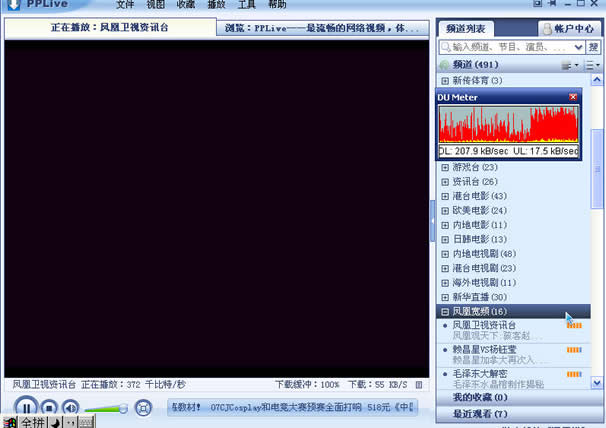Image resolution: width=606 pixels, height=428 pixels.
Task: Mute the audio with the speaker icon
Action: 70,408
